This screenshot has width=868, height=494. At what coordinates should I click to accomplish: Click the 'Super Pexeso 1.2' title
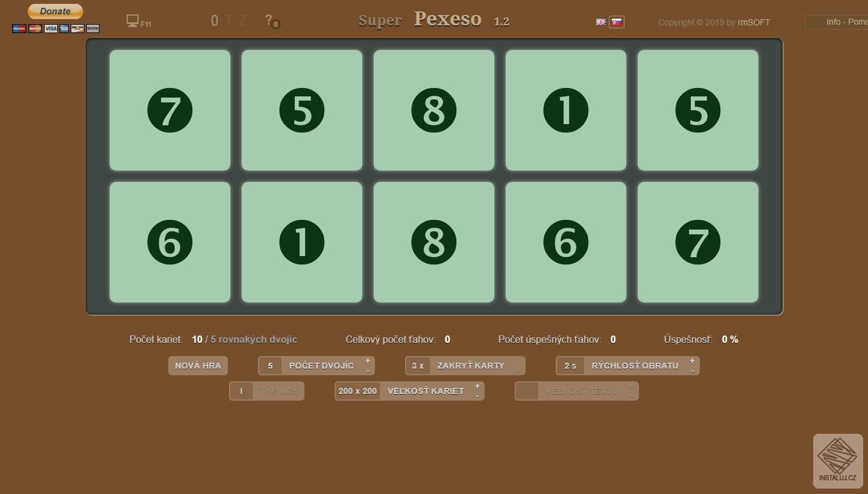(434, 20)
